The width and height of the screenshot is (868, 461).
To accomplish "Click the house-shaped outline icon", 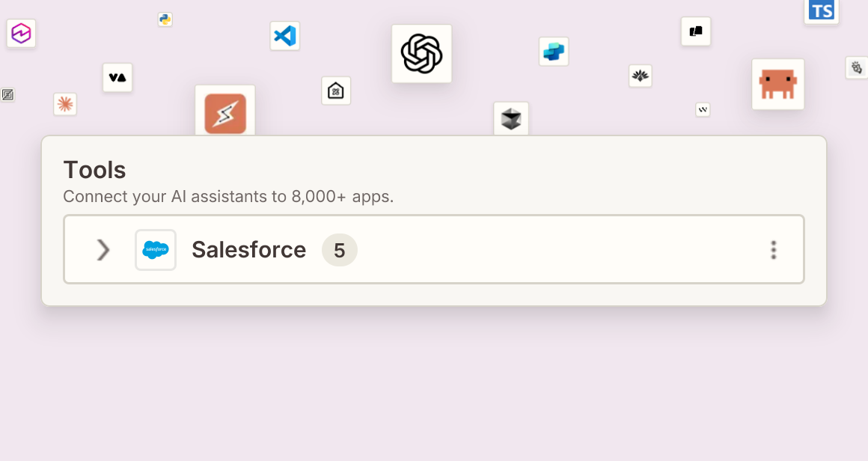I will point(336,91).
